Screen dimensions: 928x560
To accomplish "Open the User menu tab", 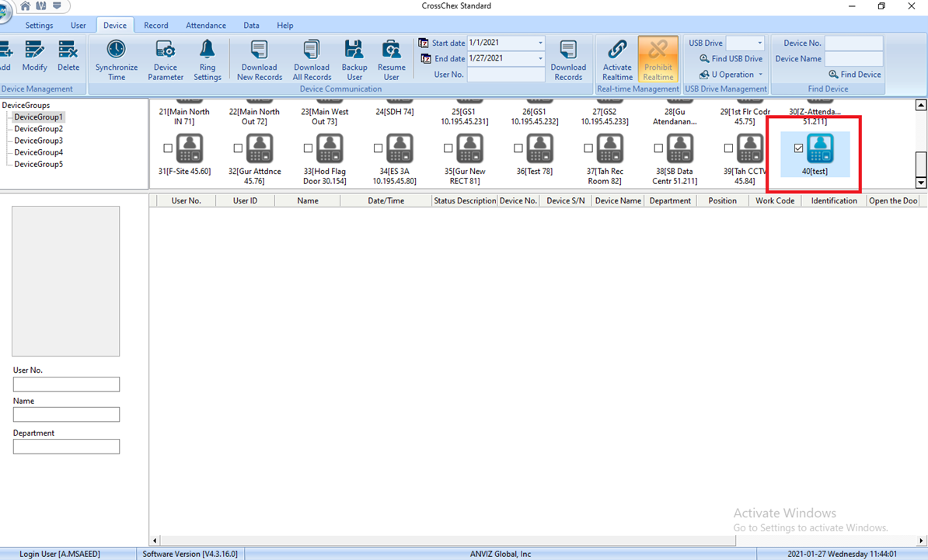I will pyautogui.click(x=78, y=26).
